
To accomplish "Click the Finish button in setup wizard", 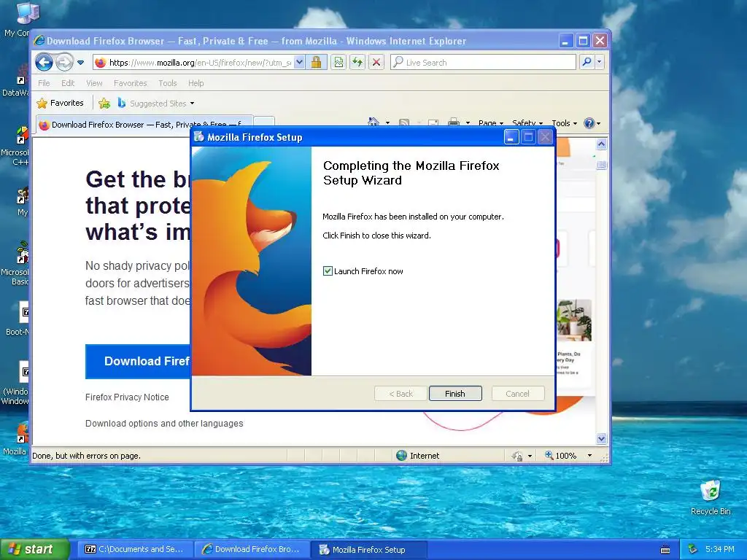I will 455,393.
